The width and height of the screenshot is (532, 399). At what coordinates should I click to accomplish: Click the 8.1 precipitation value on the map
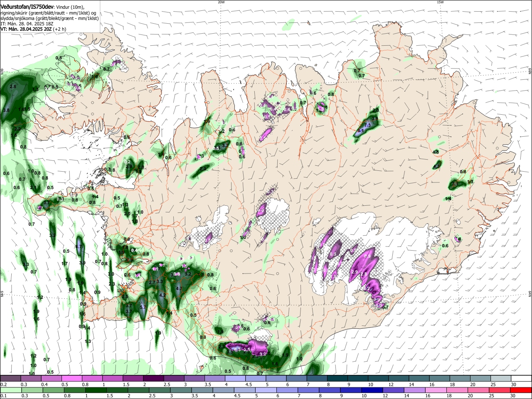(361, 131)
